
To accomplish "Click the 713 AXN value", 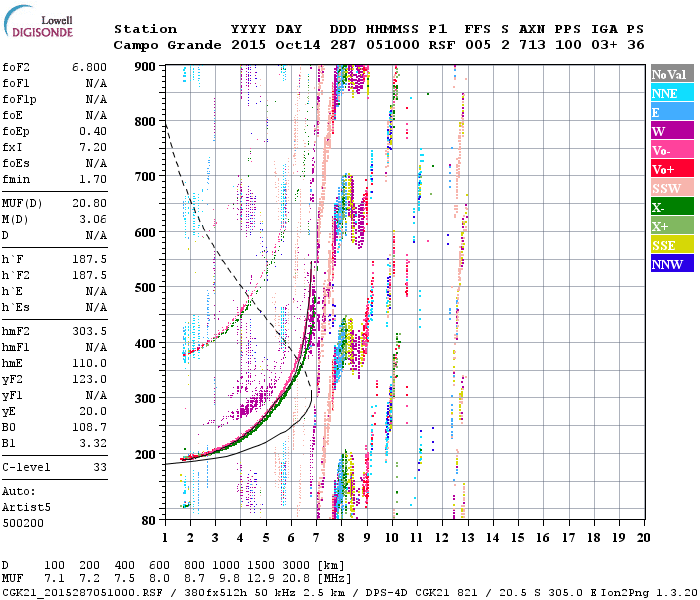I will tap(532, 45).
